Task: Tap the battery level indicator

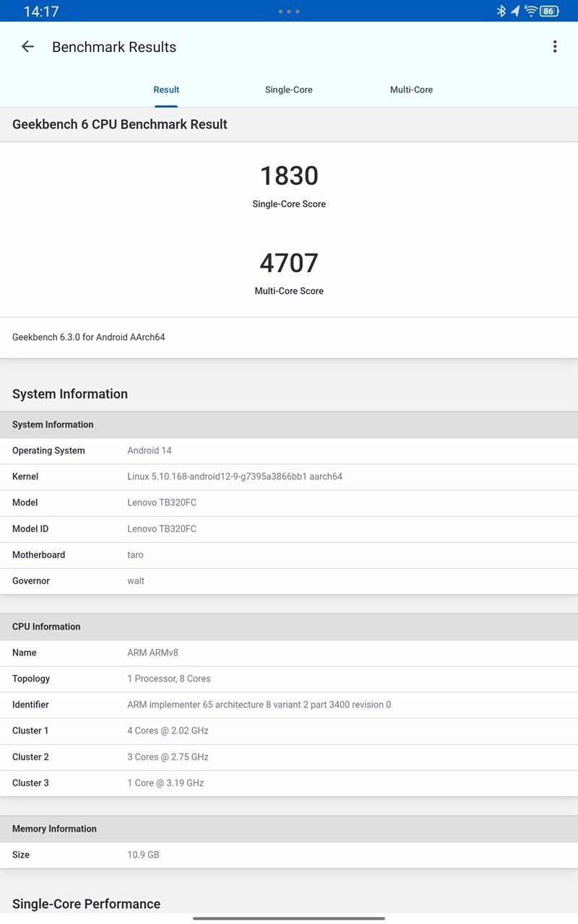Action: pyautogui.click(x=550, y=11)
